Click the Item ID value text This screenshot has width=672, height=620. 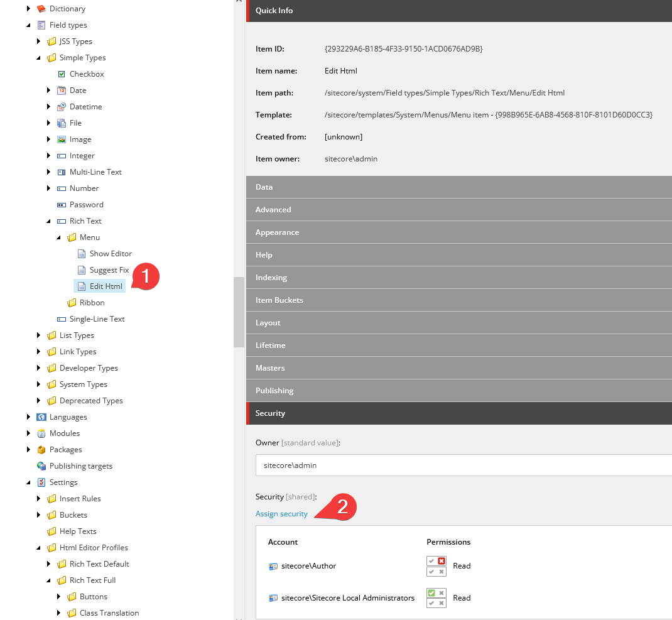coord(404,49)
